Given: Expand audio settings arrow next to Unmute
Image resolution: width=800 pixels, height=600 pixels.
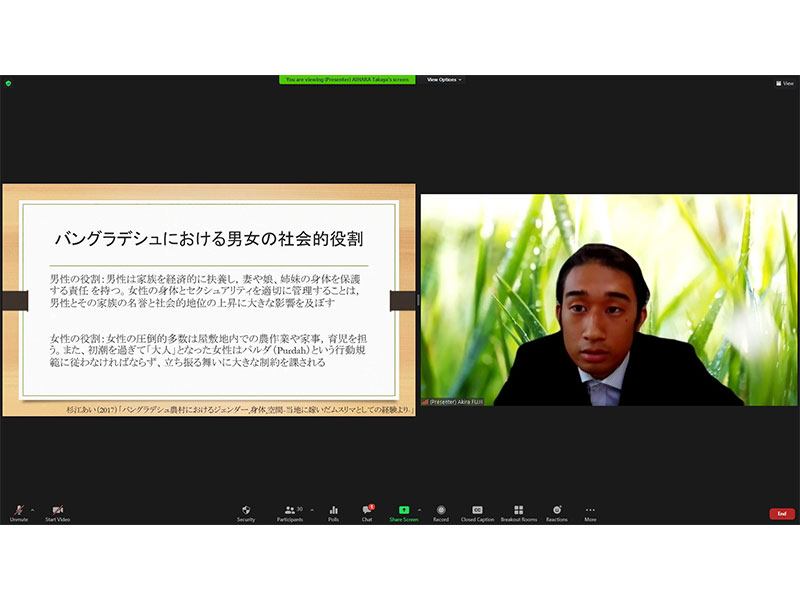Looking at the screenshot, I should pos(32,509).
